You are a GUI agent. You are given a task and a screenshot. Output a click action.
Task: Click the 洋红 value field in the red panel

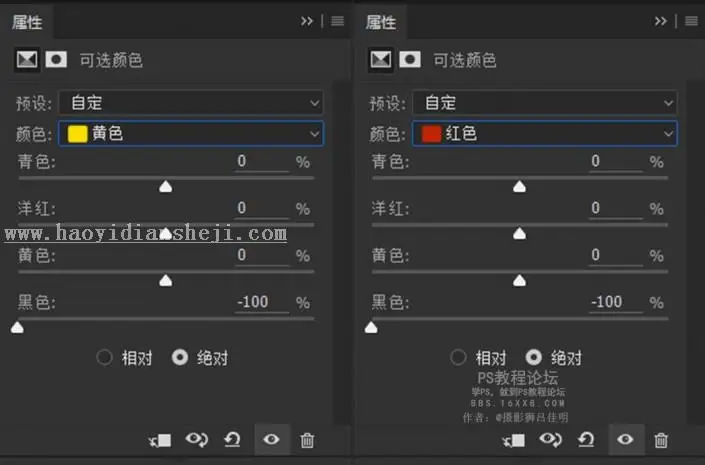pos(616,208)
